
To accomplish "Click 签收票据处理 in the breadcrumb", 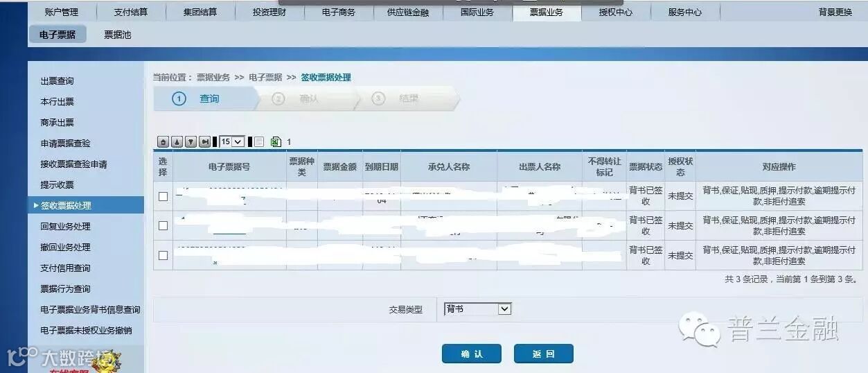I will [x=326, y=78].
